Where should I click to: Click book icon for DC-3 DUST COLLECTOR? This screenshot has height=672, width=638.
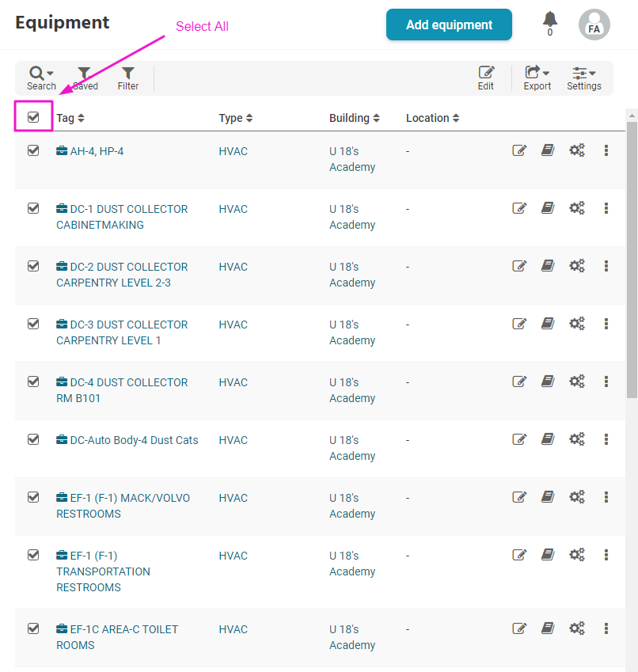[x=548, y=324]
